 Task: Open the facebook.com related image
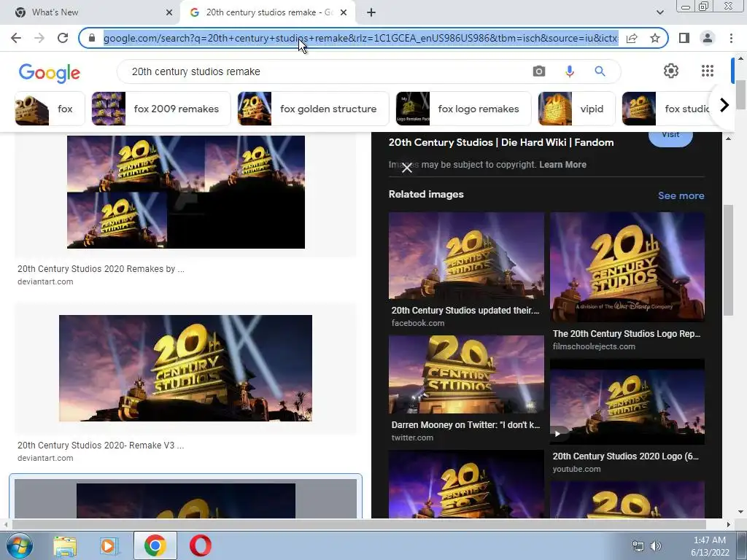point(466,256)
